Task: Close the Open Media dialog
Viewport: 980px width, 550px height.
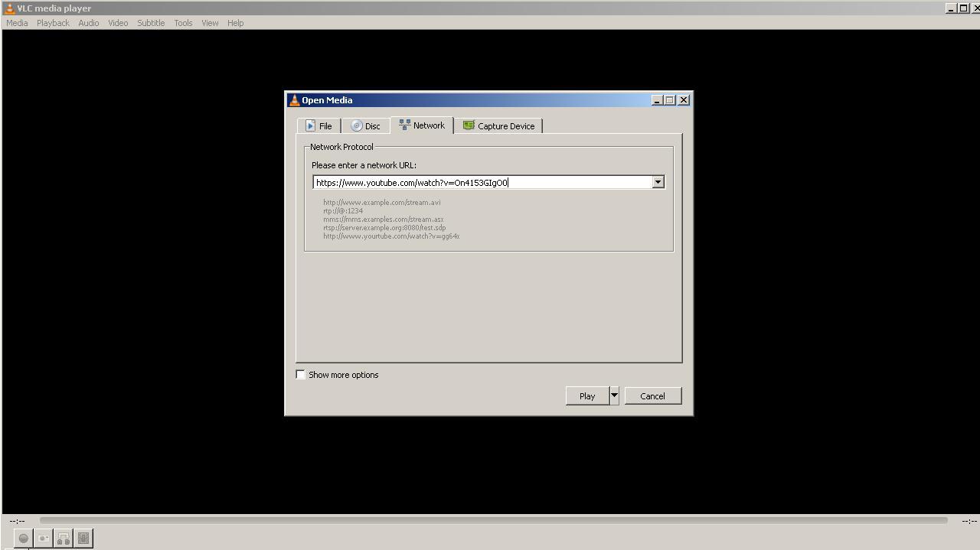Action: [x=684, y=100]
